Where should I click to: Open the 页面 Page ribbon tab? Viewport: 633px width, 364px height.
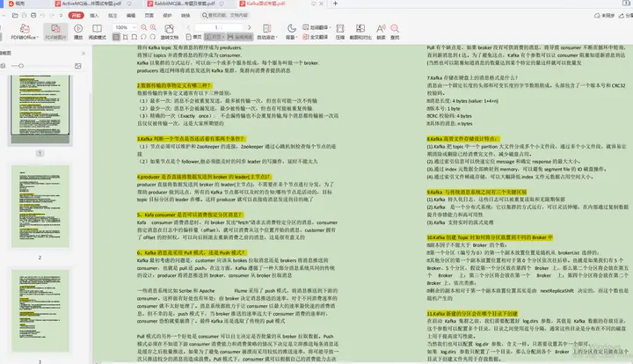click(x=149, y=15)
